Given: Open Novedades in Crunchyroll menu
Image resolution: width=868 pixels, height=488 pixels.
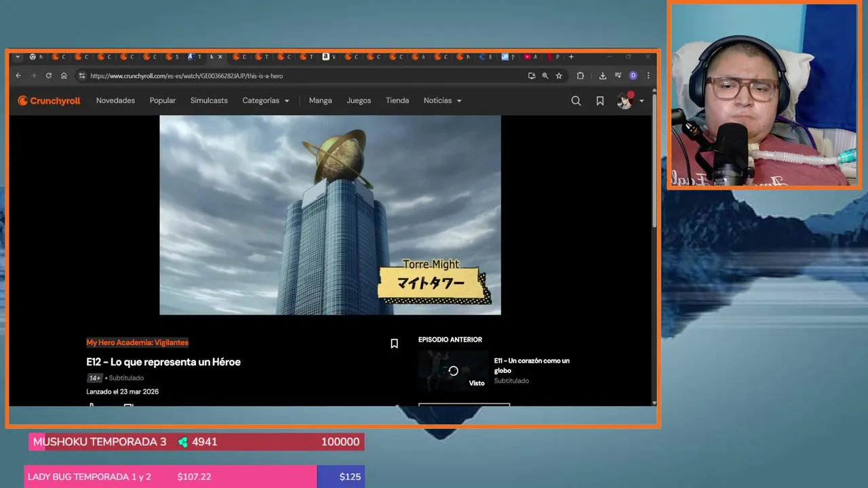Looking at the screenshot, I should coord(115,100).
